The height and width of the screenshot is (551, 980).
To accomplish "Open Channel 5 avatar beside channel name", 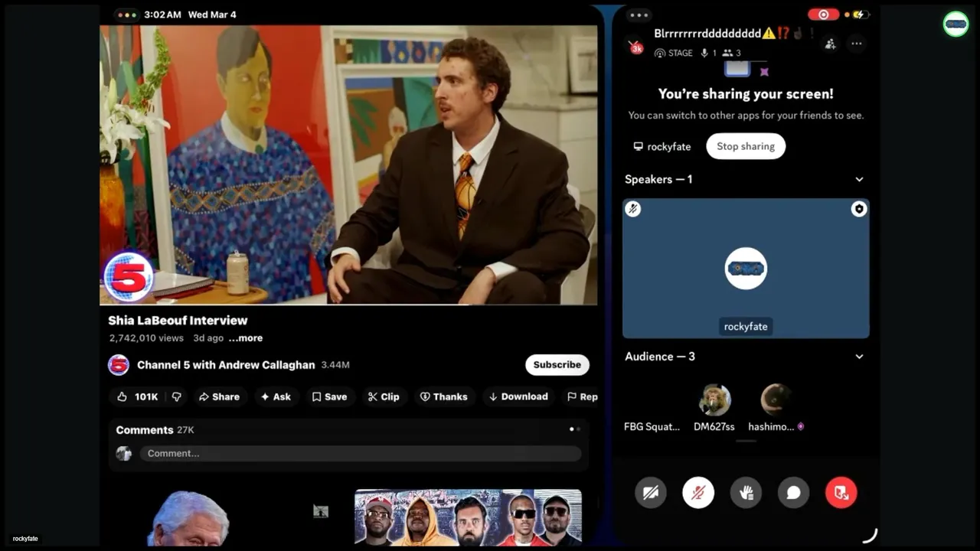I will click(x=119, y=365).
